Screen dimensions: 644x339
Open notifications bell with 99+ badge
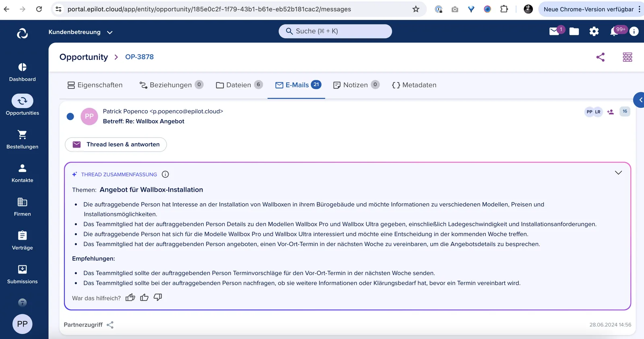615,31
